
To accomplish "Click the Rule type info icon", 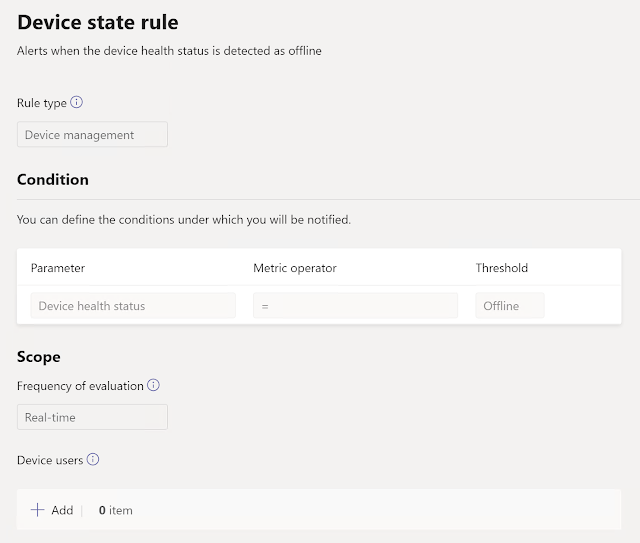I will click(77, 102).
